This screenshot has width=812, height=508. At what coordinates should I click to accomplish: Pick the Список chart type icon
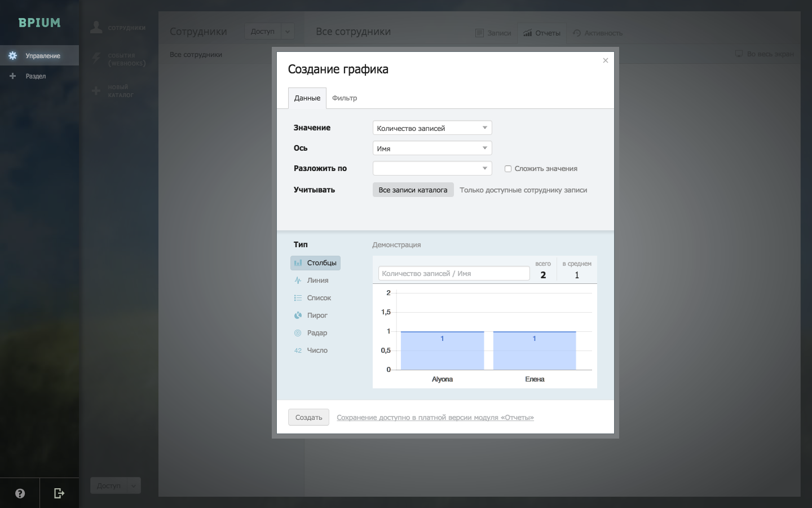298,298
